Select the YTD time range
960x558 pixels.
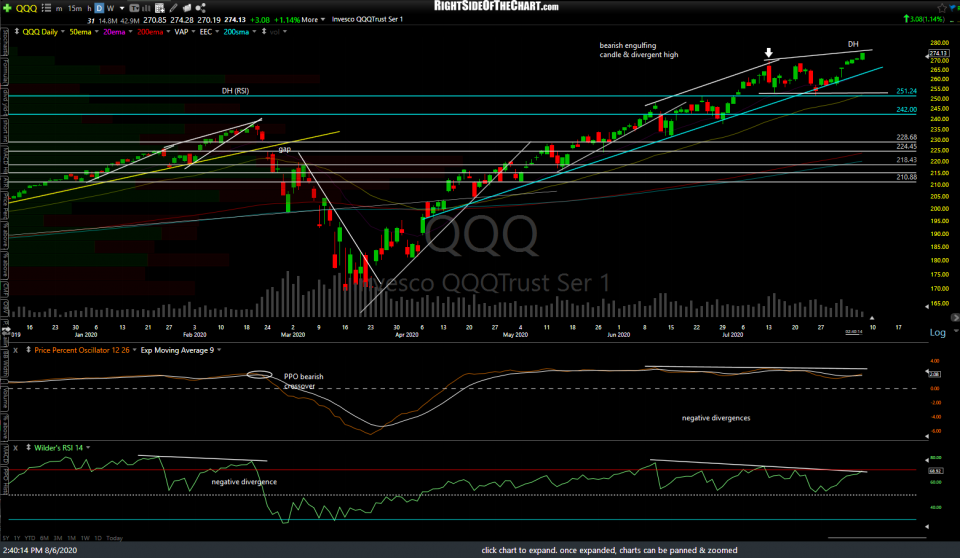(x=30, y=538)
